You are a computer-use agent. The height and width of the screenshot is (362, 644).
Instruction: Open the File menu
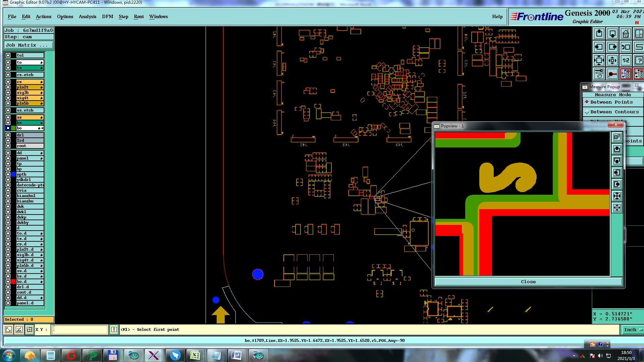point(12,16)
